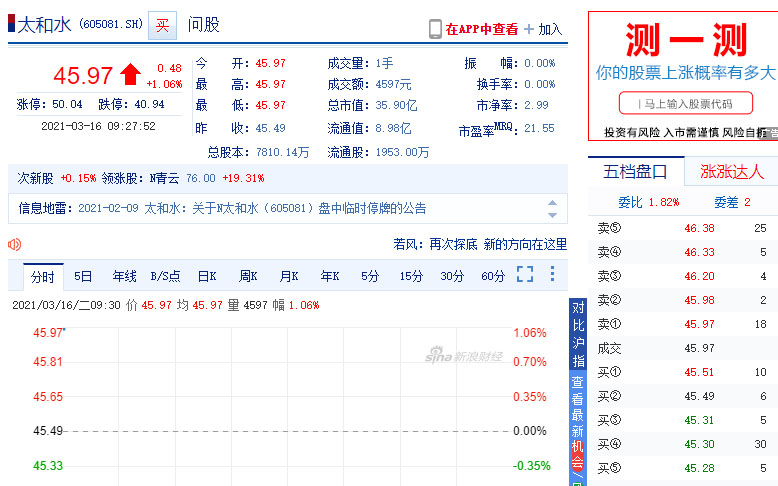The height and width of the screenshot is (486, 778).
Task: Switch to the 日K chart tab
Action: coord(207,276)
